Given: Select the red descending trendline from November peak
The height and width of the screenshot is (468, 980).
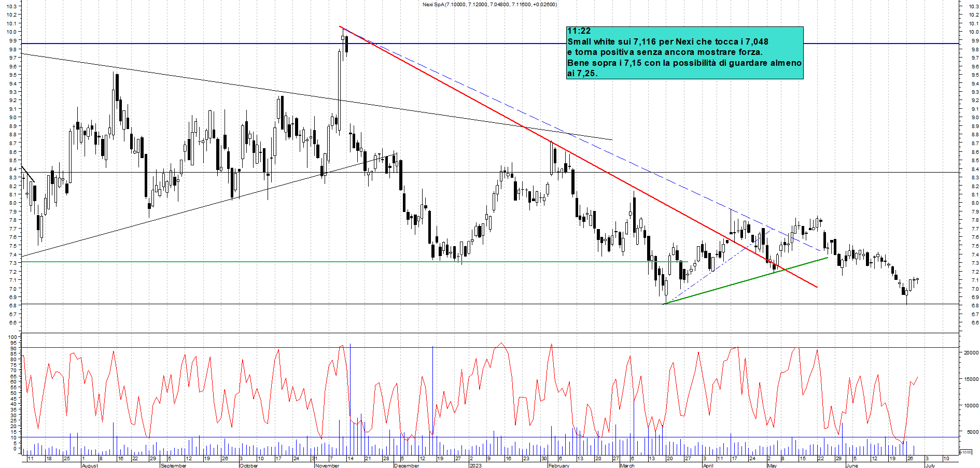Looking at the screenshot, I should tap(578, 157).
